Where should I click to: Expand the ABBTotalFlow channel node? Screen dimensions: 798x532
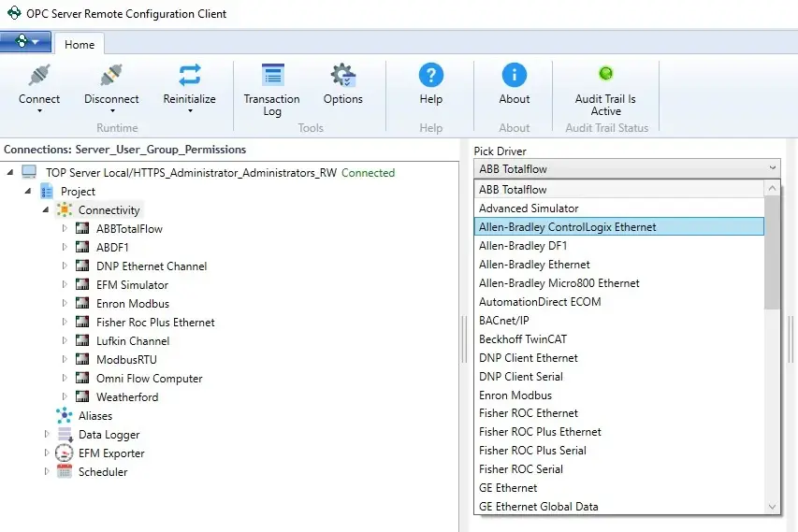65,228
